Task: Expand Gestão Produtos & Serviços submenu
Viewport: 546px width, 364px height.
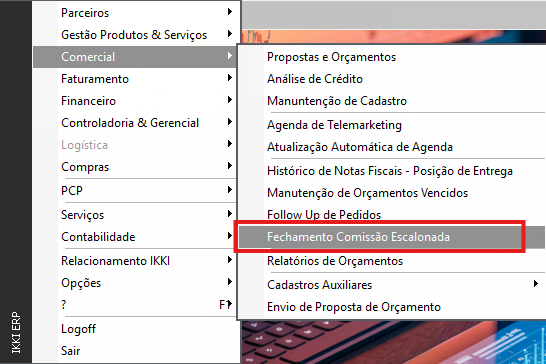Action: point(134,34)
